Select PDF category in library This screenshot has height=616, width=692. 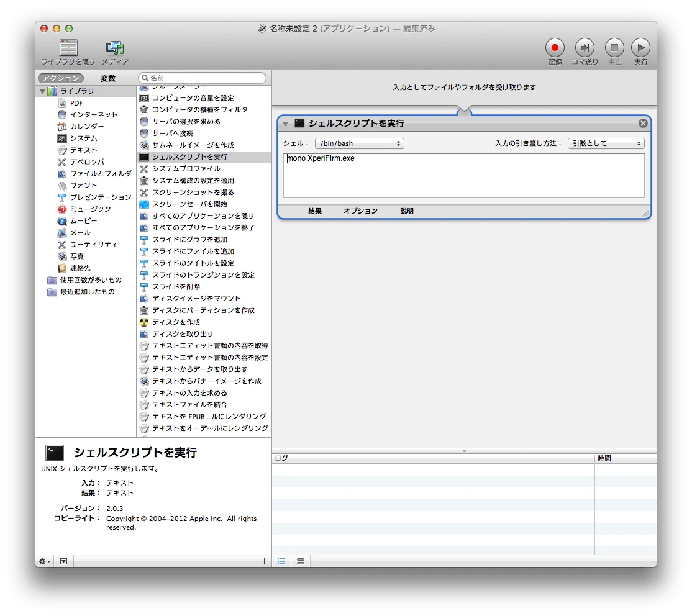(76, 103)
